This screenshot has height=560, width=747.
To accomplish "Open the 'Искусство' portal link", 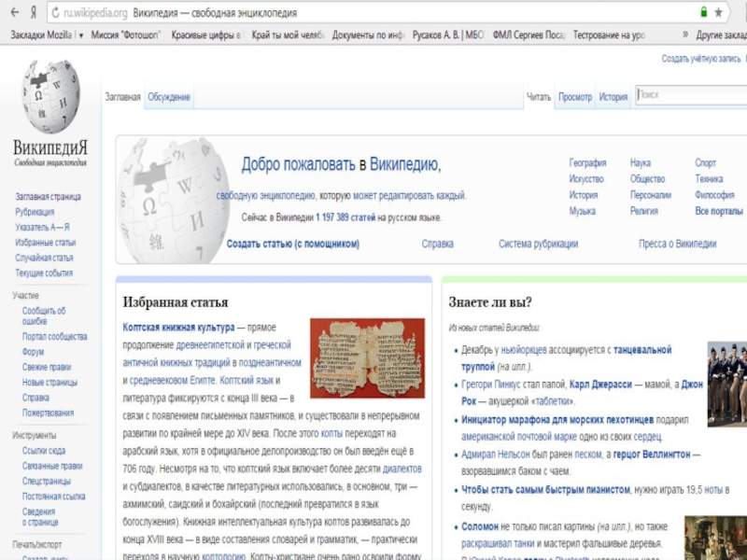I will pyautogui.click(x=586, y=179).
